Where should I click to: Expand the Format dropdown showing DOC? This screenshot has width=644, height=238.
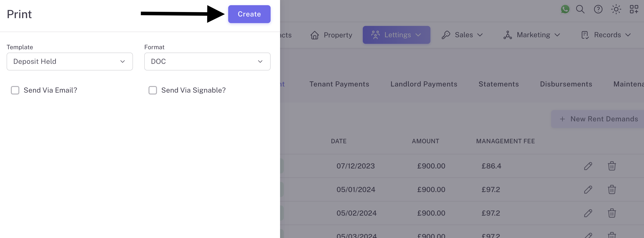pyautogui.click(x=207, y=62)
